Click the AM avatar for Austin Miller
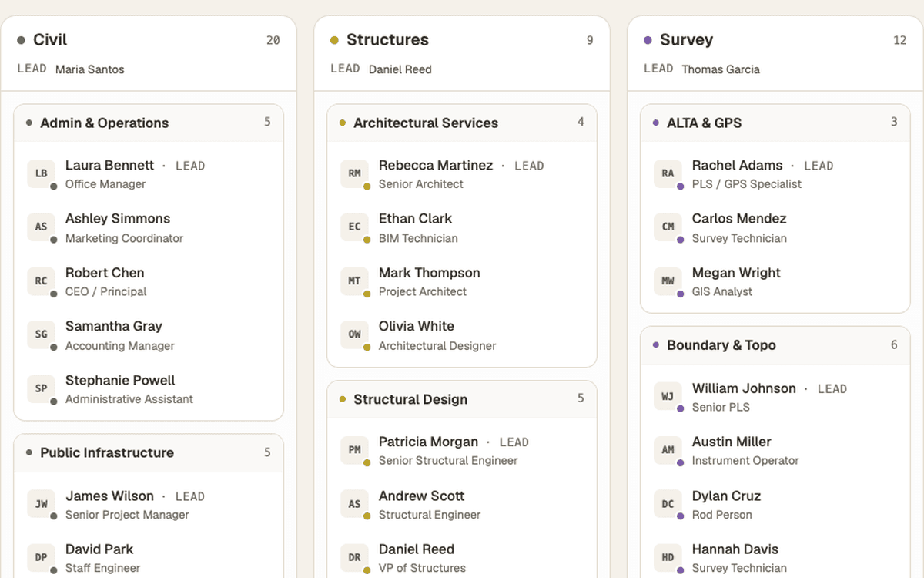 (x=668, y=450)
